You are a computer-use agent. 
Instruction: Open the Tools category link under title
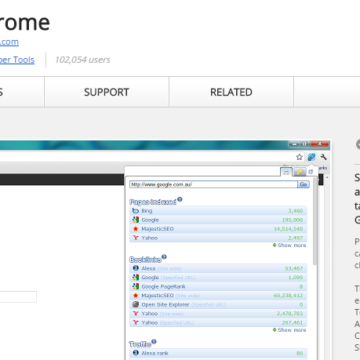[x=17, y=60]
